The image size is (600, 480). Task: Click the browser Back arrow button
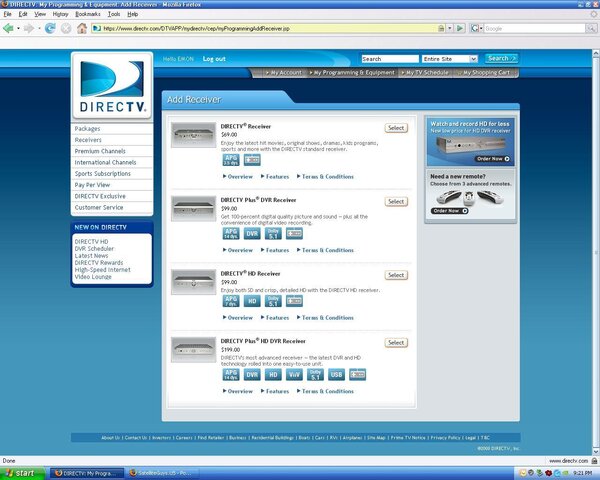click(x=8, y=28)
